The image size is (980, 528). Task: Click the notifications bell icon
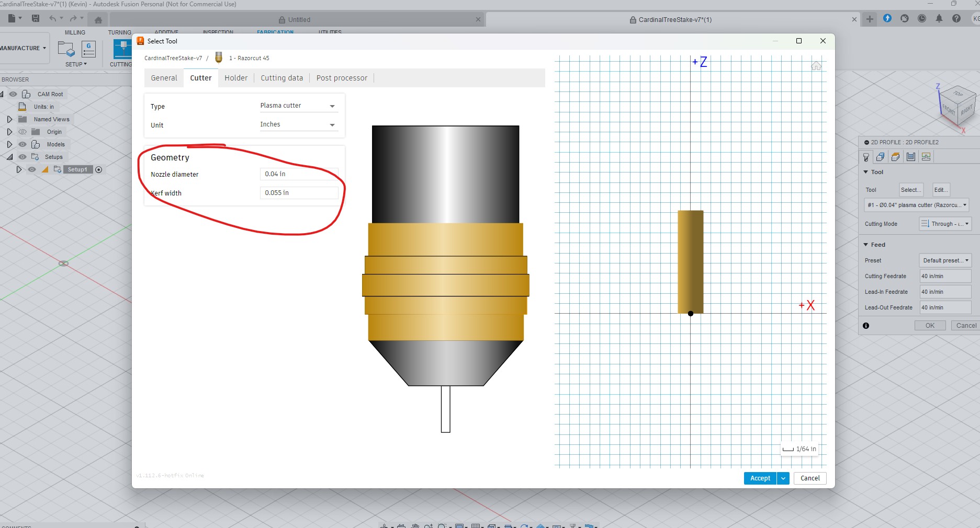[x=939, y=19]
